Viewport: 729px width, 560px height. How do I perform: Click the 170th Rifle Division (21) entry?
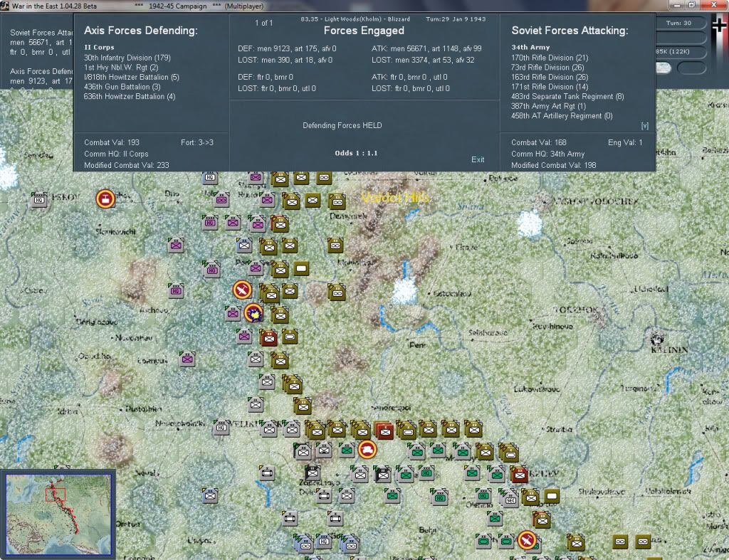pyautogui.click(x=550, y=58)
